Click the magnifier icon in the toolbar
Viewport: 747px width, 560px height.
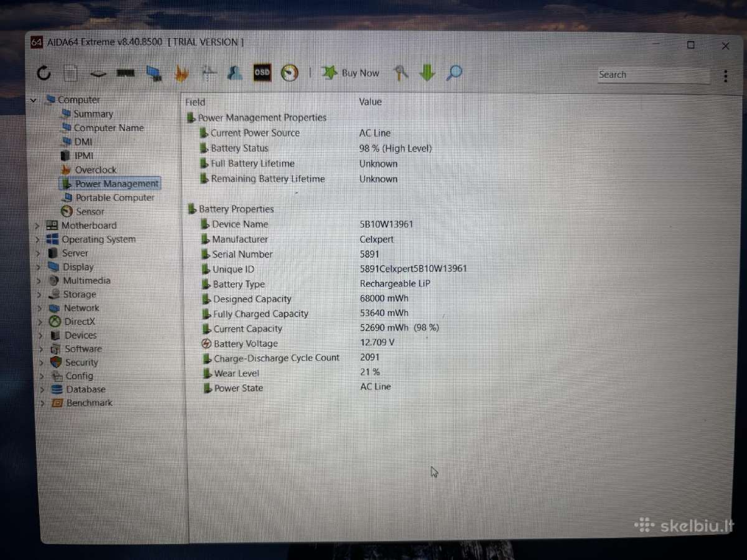pyautogui.click(x=454, y=73)
